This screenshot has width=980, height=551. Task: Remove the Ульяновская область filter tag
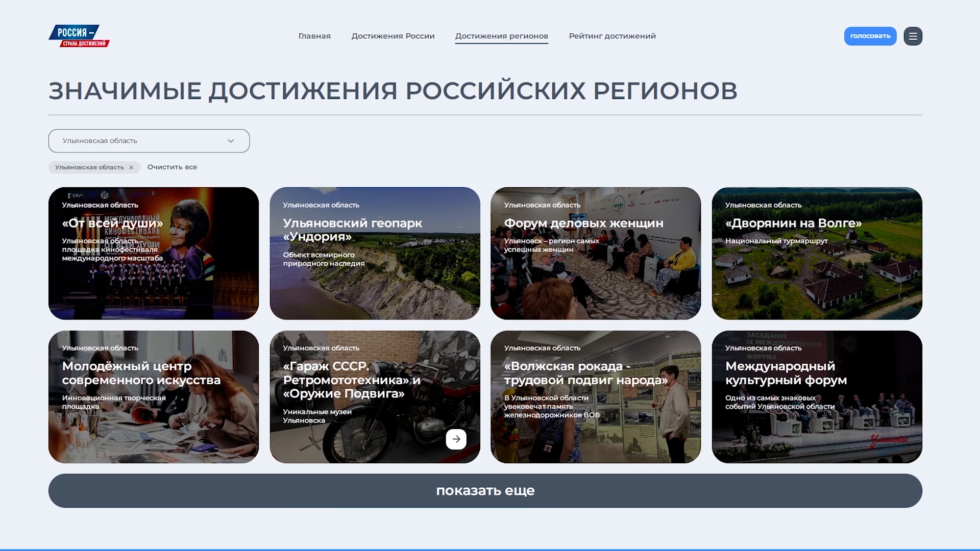131,167
